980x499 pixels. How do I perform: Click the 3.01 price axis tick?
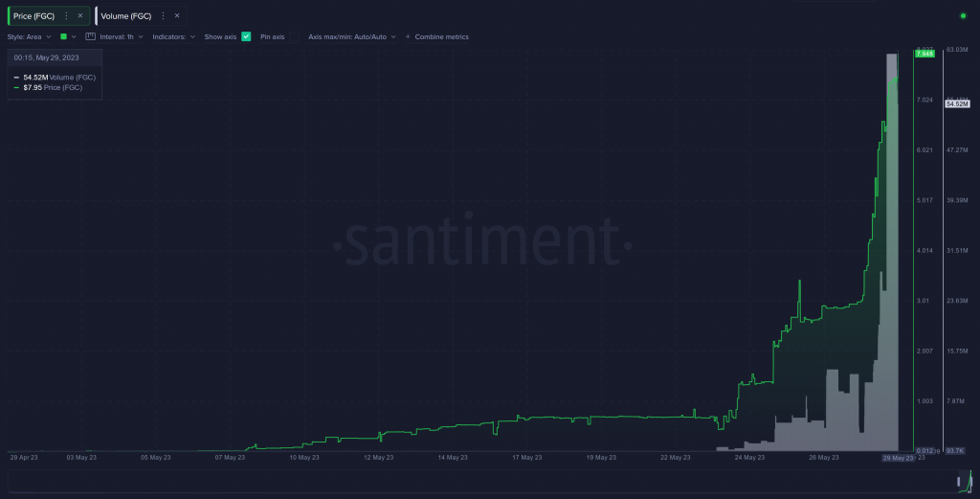pos(923,301)
